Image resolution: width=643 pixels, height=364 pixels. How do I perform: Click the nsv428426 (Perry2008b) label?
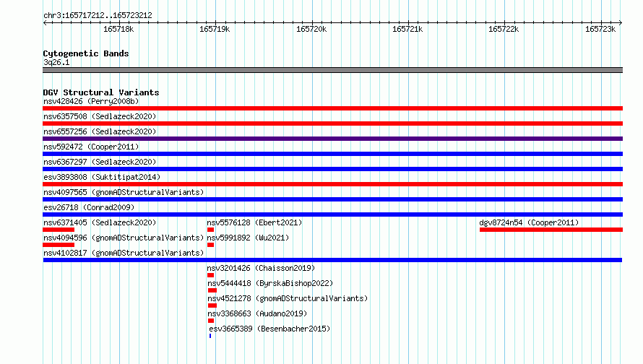[x=91, y=101]
